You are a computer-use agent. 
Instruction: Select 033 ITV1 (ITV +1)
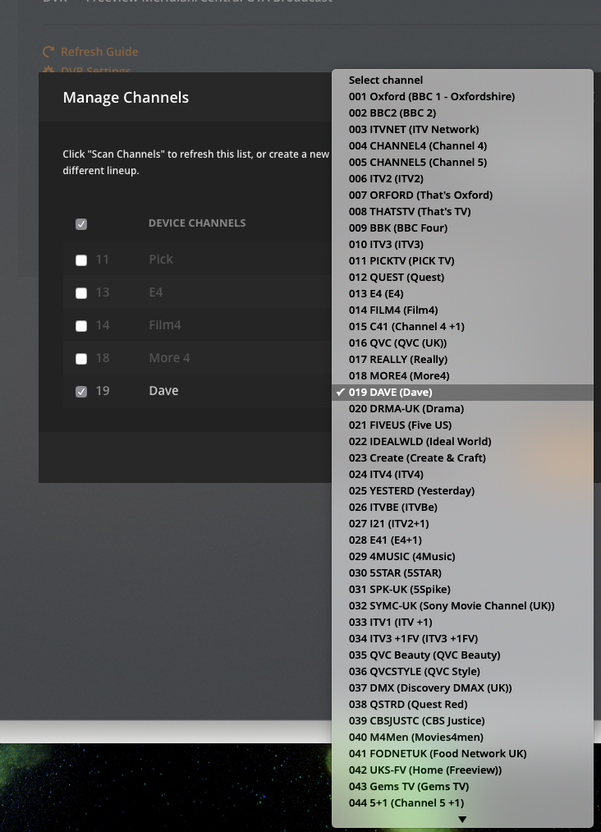point(463,623)
